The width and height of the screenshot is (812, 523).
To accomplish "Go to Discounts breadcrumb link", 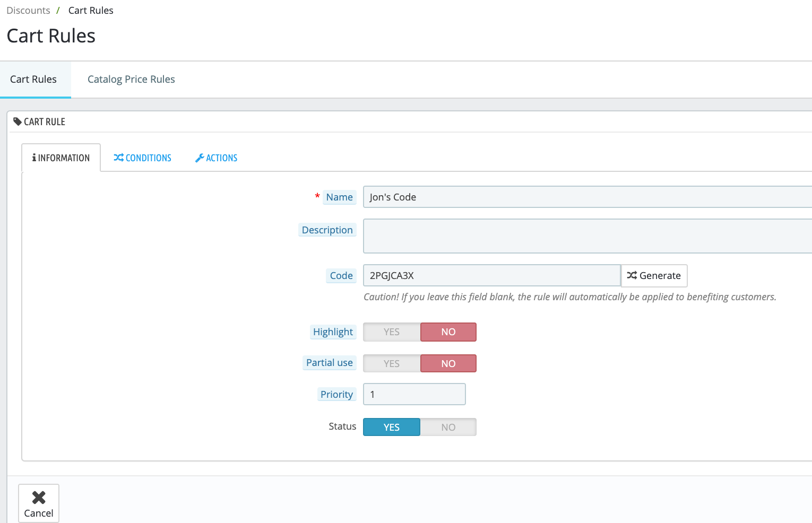I will coord(28,11).
